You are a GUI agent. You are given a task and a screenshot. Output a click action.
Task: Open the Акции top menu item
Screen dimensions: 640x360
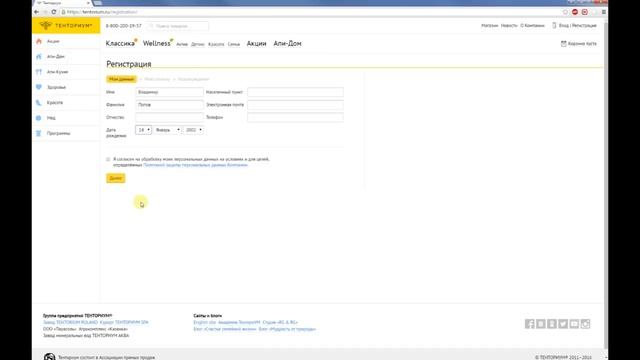coord(256,43)
